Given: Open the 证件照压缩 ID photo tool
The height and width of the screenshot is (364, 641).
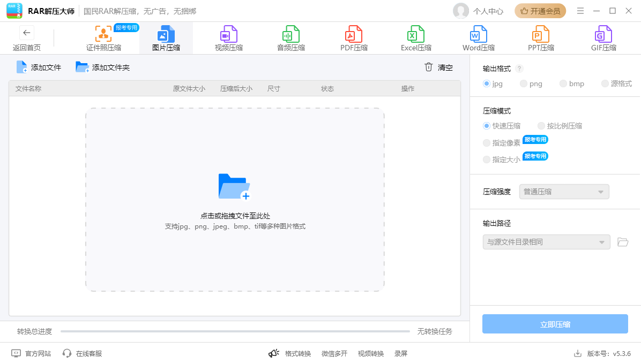Looking at the screenshot, I should pyautogui.click(x=103, y=39).
